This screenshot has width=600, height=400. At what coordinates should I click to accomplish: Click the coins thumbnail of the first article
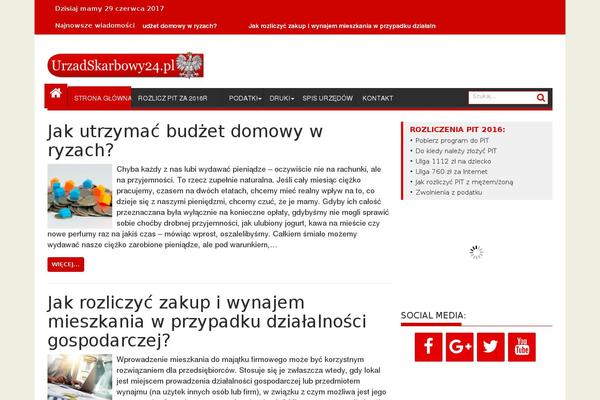click(x=80, y=196)
